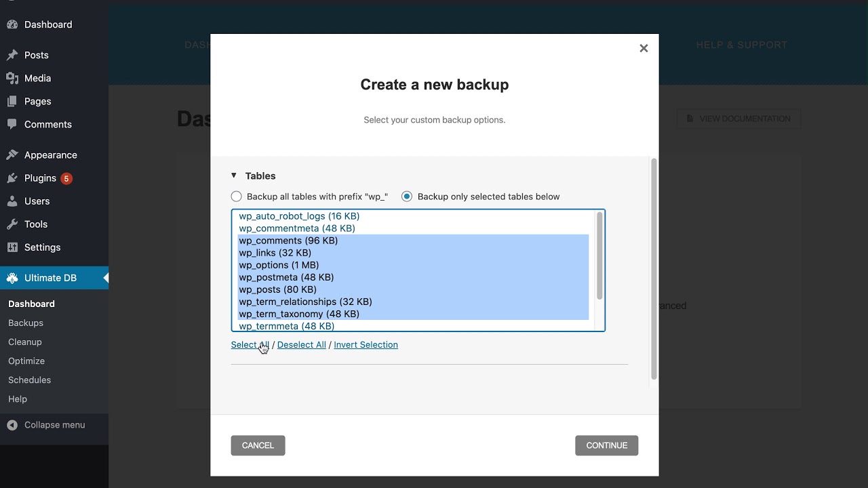868x488 pixels.
Task: Select wp_links (32 KB) table
Action: (x=413, y=253)
